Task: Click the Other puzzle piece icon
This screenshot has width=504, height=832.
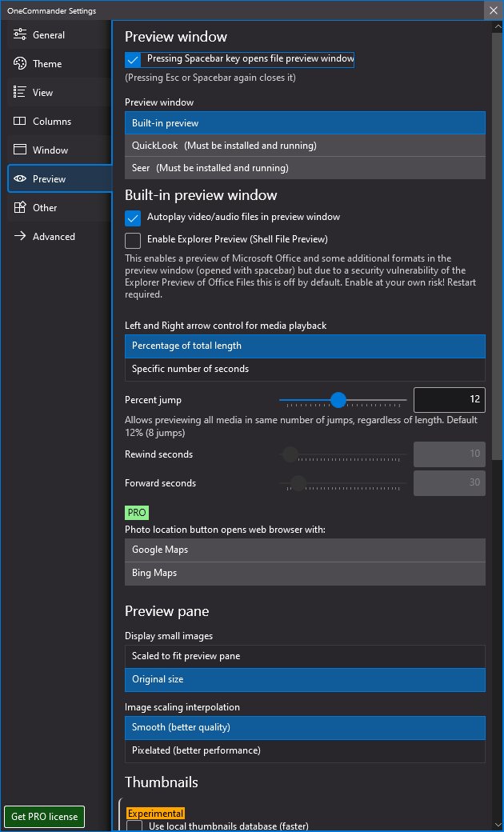Action: point(20,208)
